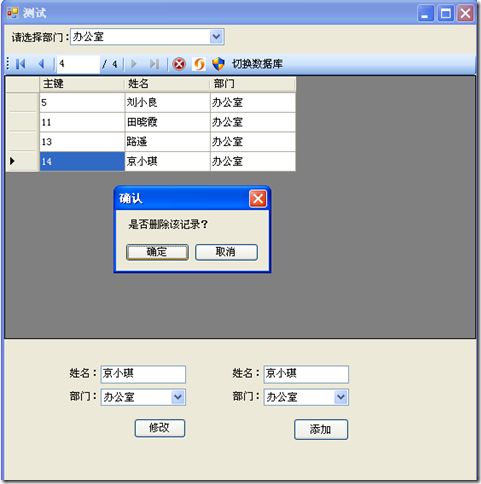Image resolution: width=481 pixels, height=484 pixels.
Task: Click the current record position field
Action: click(x=78, y=64)
